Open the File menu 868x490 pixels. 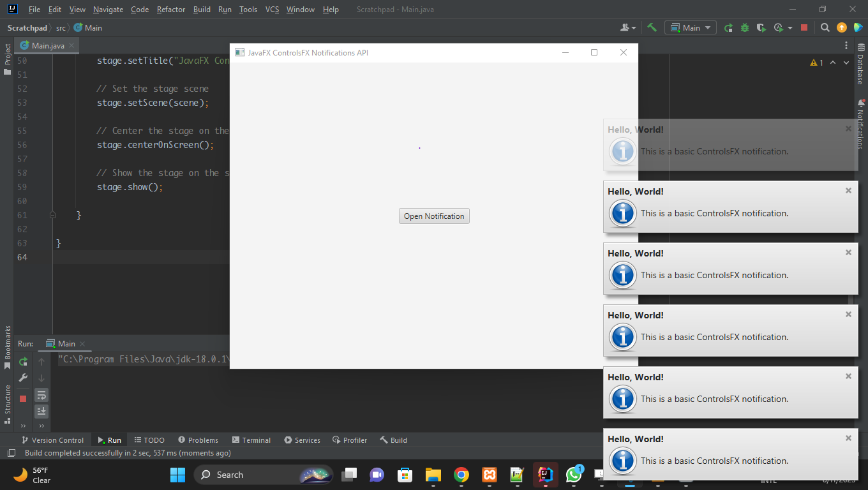[x=34, y=10]
